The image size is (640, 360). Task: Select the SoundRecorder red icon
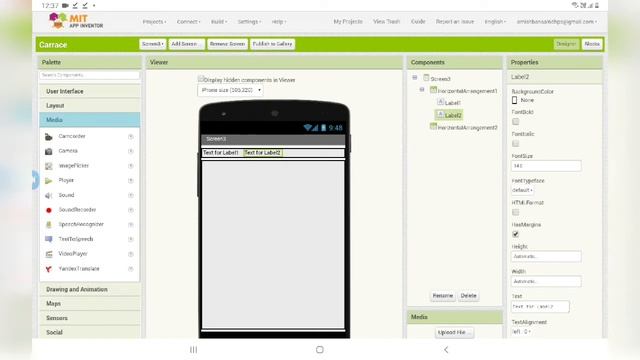[49, 210]
